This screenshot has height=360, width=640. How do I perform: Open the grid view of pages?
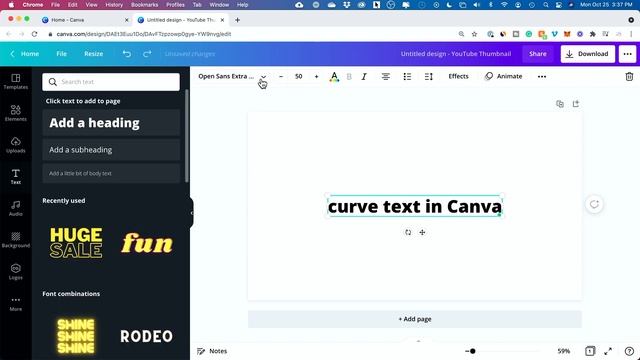pos(590,351)
